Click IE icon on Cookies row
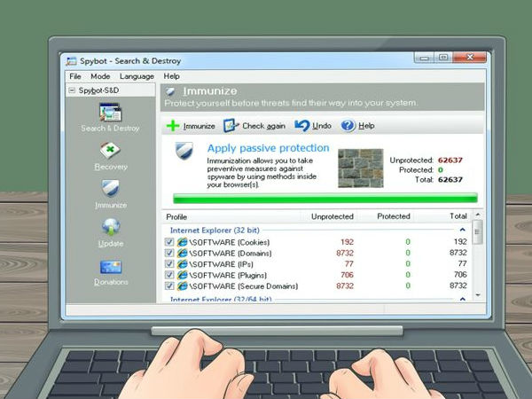Image resolution: width=532 pixels, height=399 pixels. click(182, 242)
